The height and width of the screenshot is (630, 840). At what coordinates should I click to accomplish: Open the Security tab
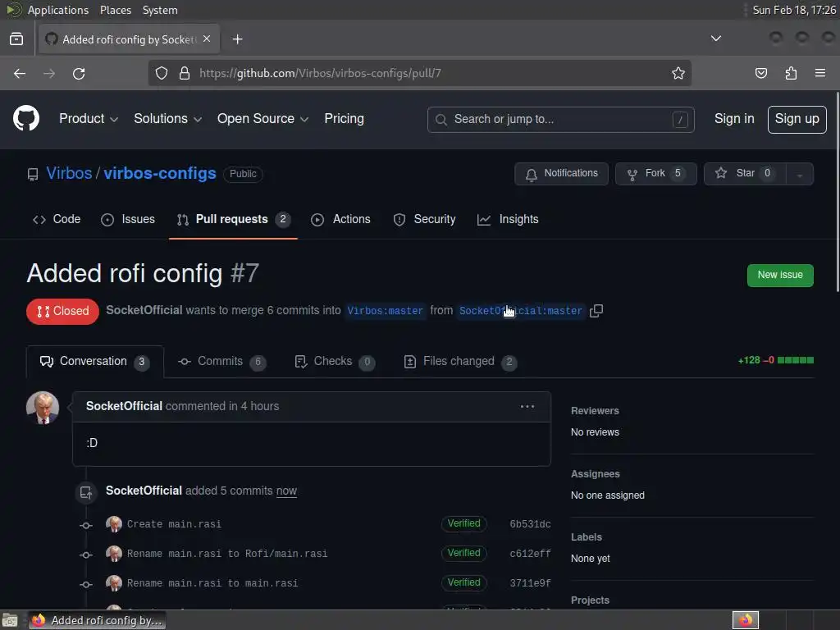(x=424, y=220)
